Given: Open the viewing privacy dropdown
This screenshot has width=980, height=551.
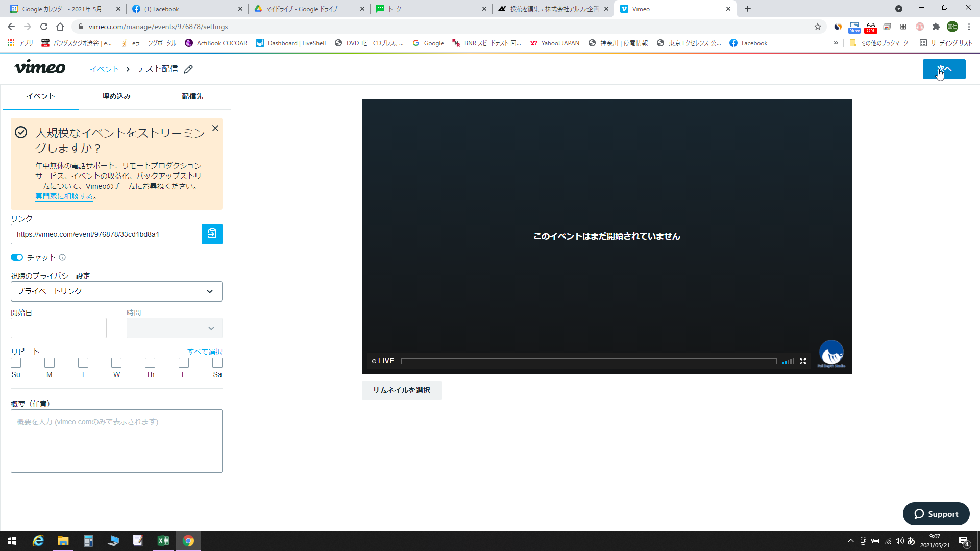Looking at the screenshot, I should [x=116, y=291].
